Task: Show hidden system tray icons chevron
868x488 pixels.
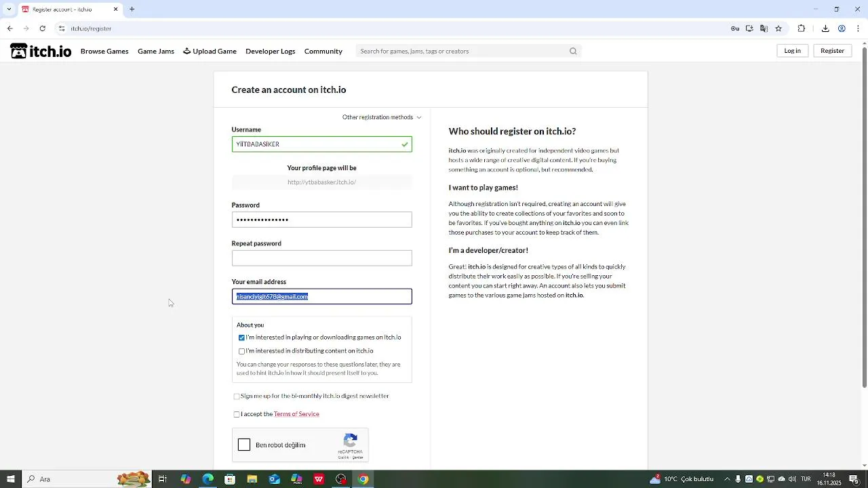Action: coord(728,479)
